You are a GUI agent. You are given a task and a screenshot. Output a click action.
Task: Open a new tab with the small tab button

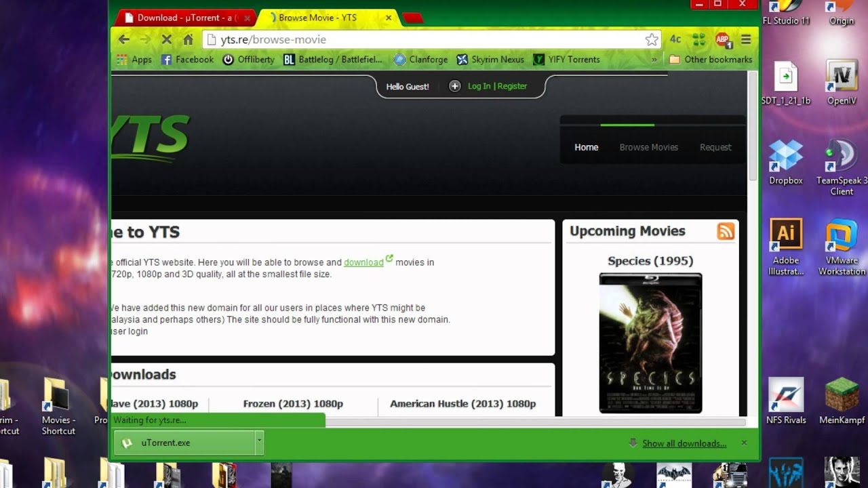[x=413, y=18]
